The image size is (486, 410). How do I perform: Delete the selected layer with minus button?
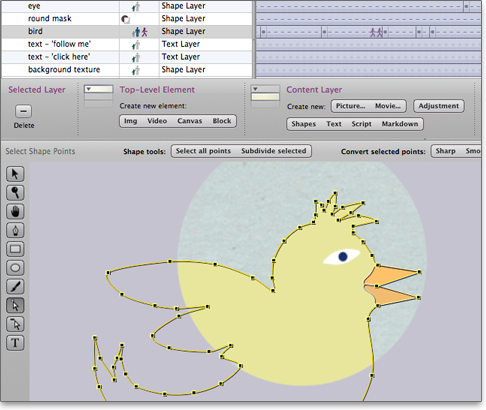point(23,111)
